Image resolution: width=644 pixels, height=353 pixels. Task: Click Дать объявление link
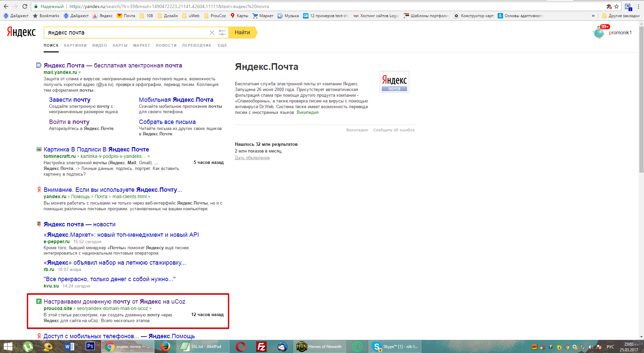[x=252, y=158]
